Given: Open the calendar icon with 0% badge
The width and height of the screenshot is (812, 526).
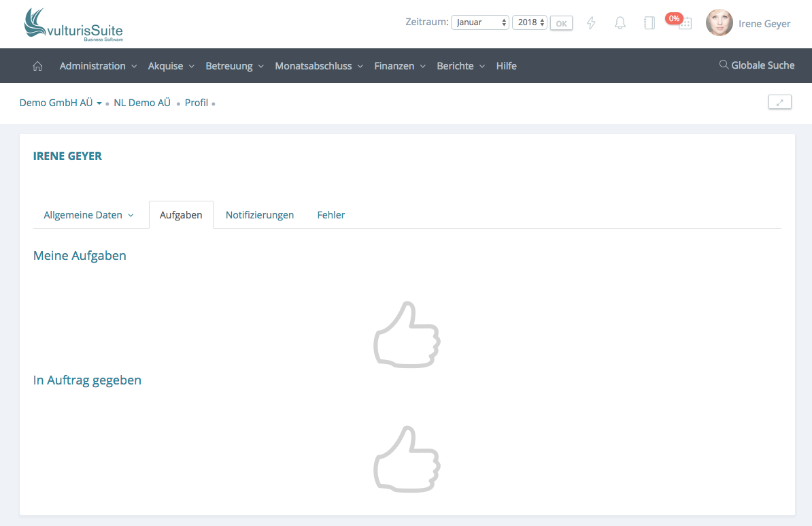Looking at the screenshot, I should click(x=684, y=23).
